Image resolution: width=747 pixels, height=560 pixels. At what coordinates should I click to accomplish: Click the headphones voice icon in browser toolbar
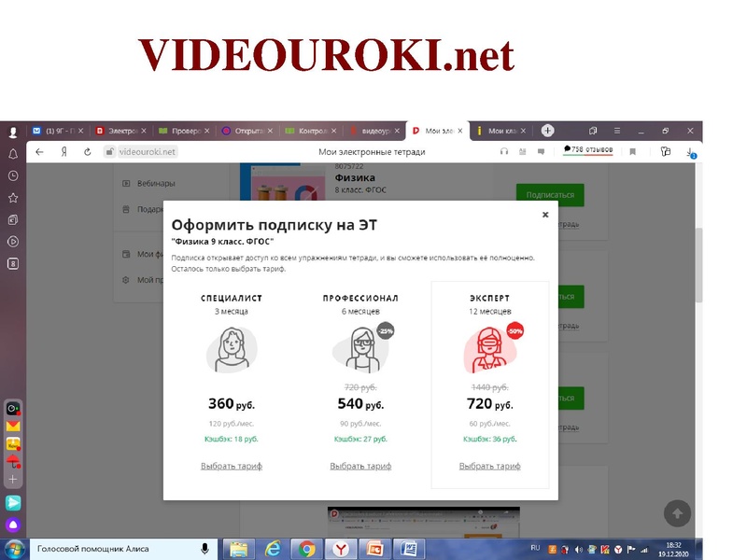[x=504, y=152]
